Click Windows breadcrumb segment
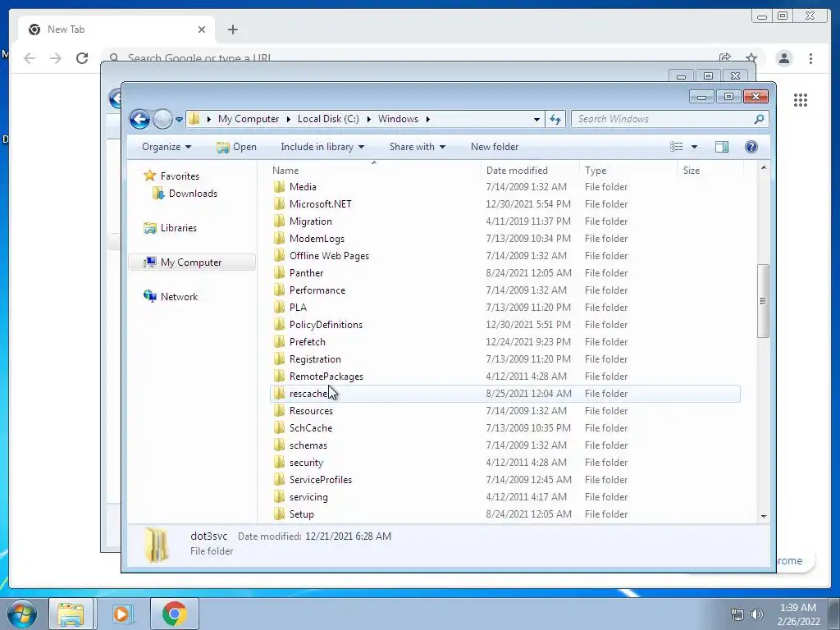Viewport: 840px width, 630px height. [398, 119]
